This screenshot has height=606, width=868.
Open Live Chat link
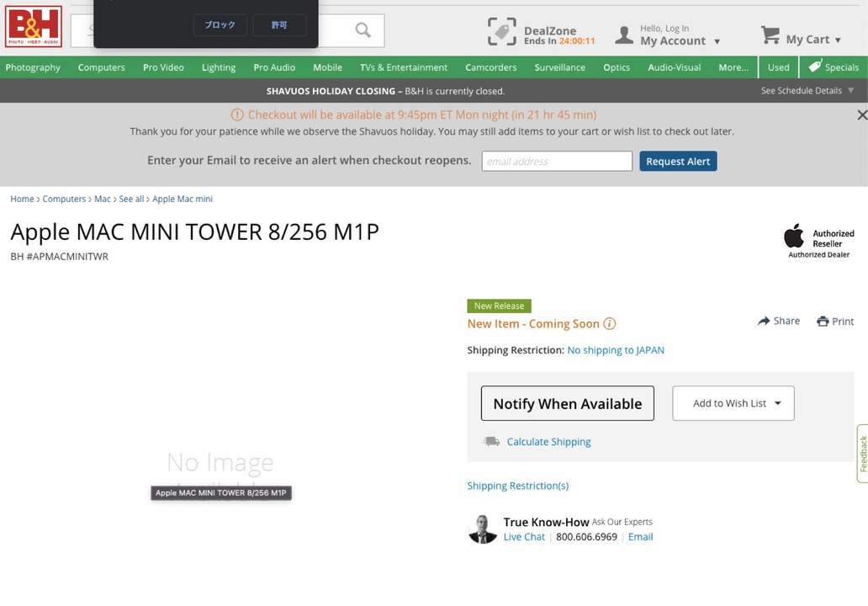(x=524, y=537)
